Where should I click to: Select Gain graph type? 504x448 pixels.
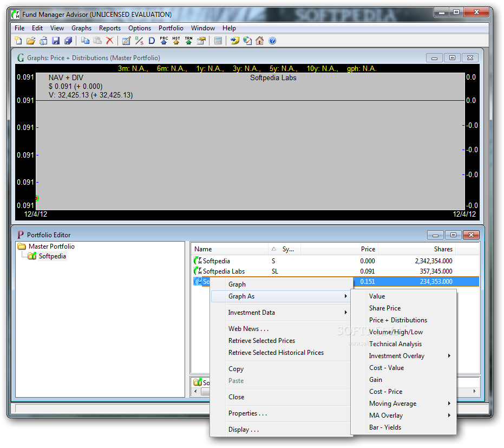(x=403, y=380)
